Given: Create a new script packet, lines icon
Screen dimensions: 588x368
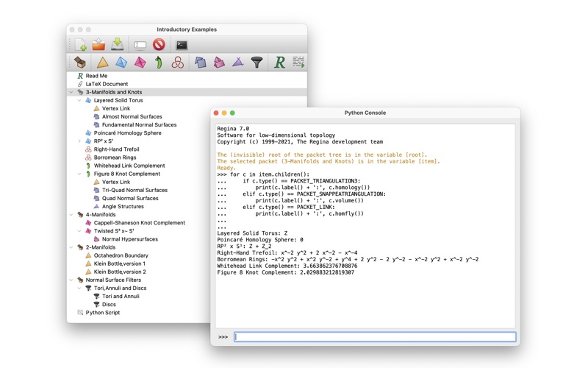Looking at the screenshot, I should 298,63.
